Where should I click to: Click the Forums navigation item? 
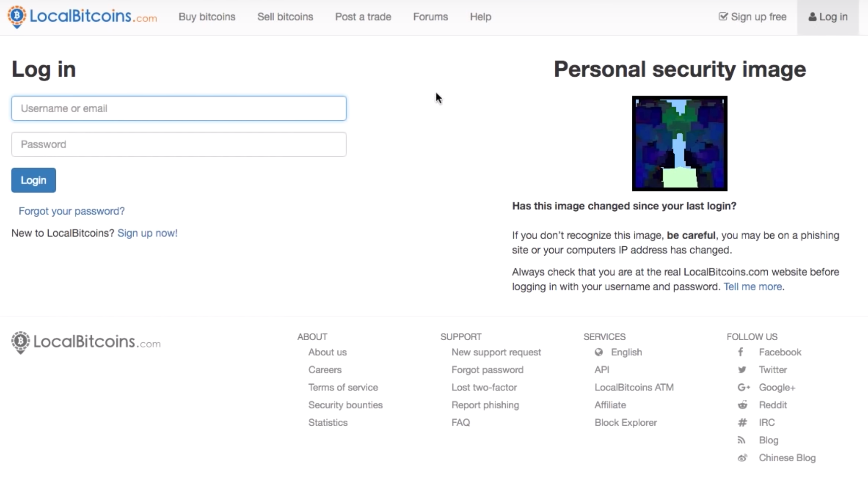point(430,17)
